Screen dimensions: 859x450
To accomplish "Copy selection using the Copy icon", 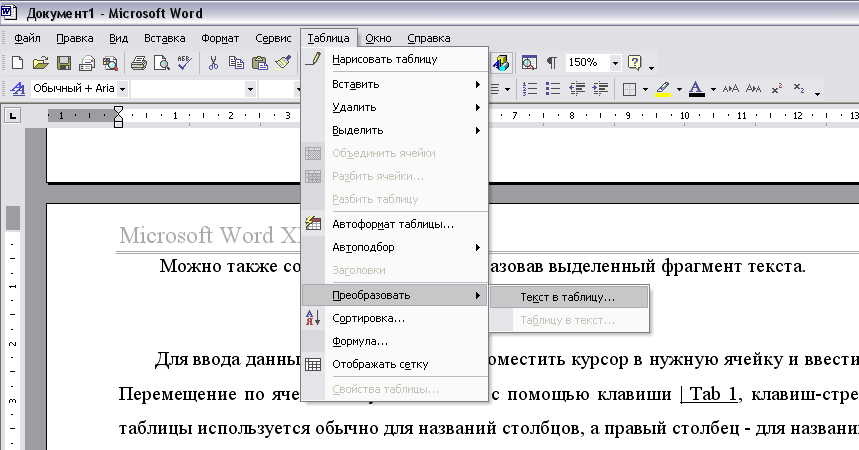I will click(236, 63).
